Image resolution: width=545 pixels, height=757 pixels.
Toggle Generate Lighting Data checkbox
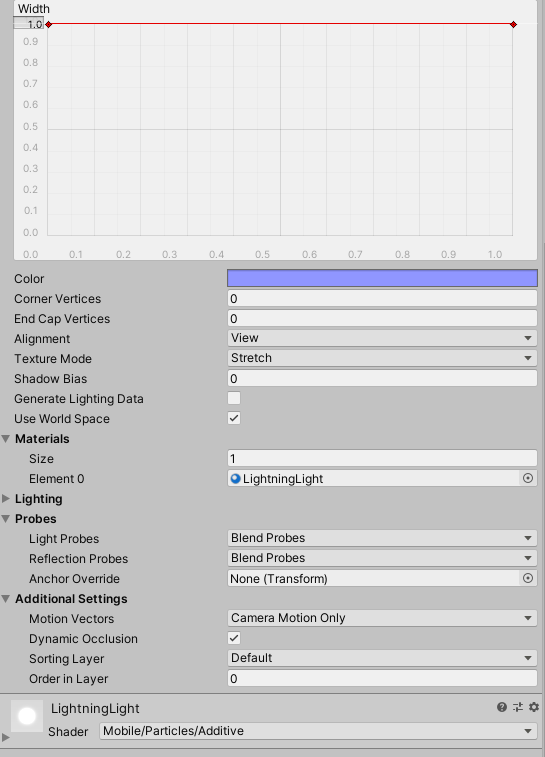[234, 398]
